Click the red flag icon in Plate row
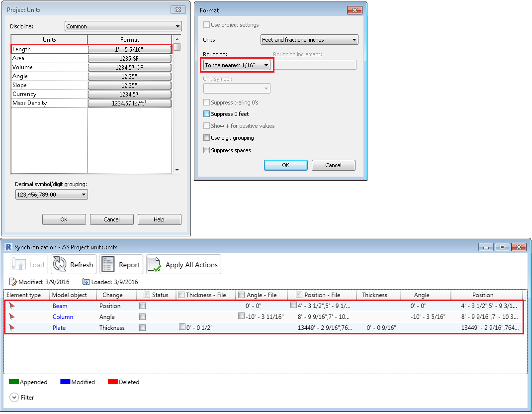Image resolution: width=532 pixels, height=414 pixels. click(x=12, y=327)
